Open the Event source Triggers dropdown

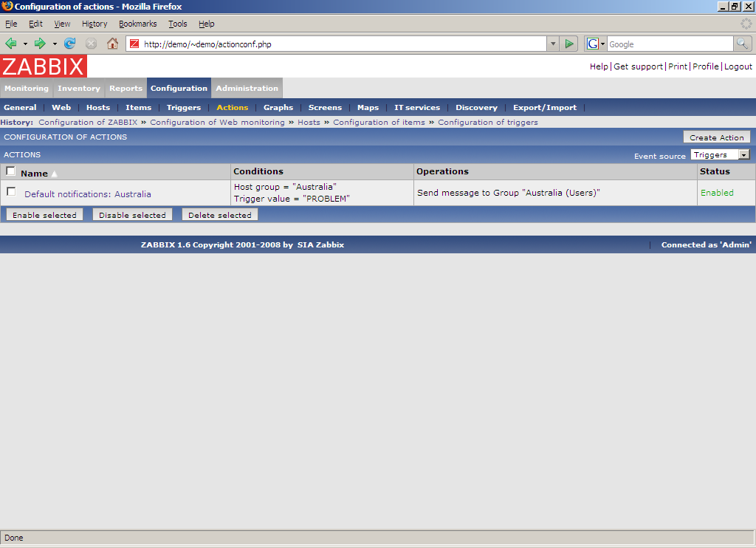coord(721,155)
